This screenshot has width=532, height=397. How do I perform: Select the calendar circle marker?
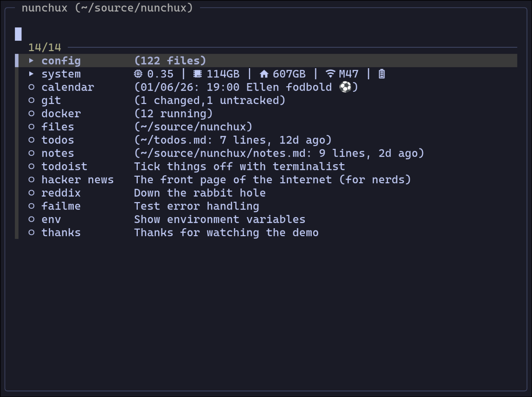point(31,87)
